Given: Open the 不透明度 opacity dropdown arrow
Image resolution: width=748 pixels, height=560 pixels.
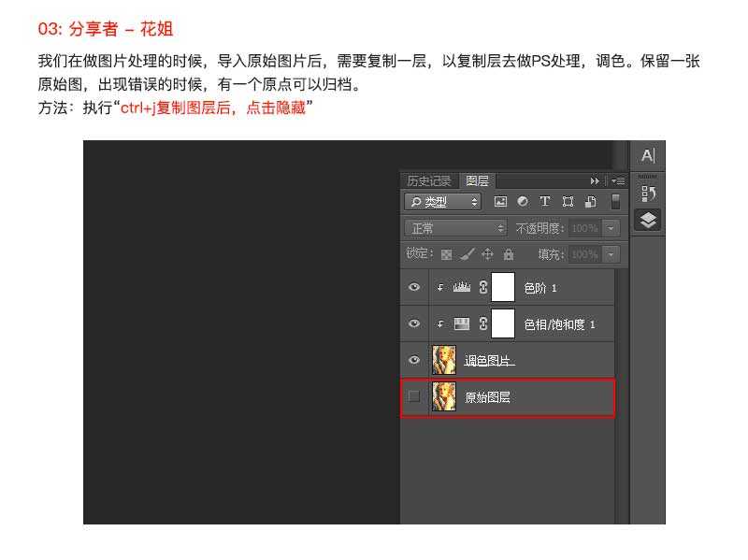Looking at the screenshot, I should [609, 227].
